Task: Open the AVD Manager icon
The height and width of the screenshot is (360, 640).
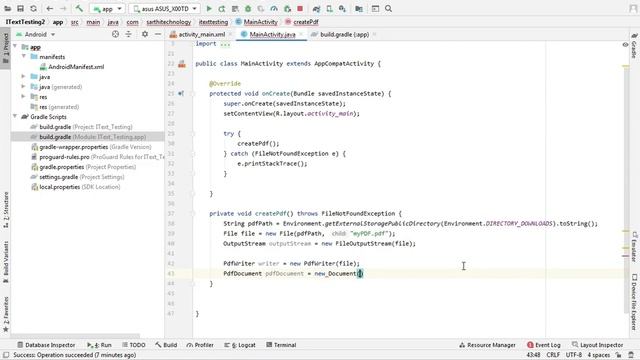Action: click(x=329, y=9)
